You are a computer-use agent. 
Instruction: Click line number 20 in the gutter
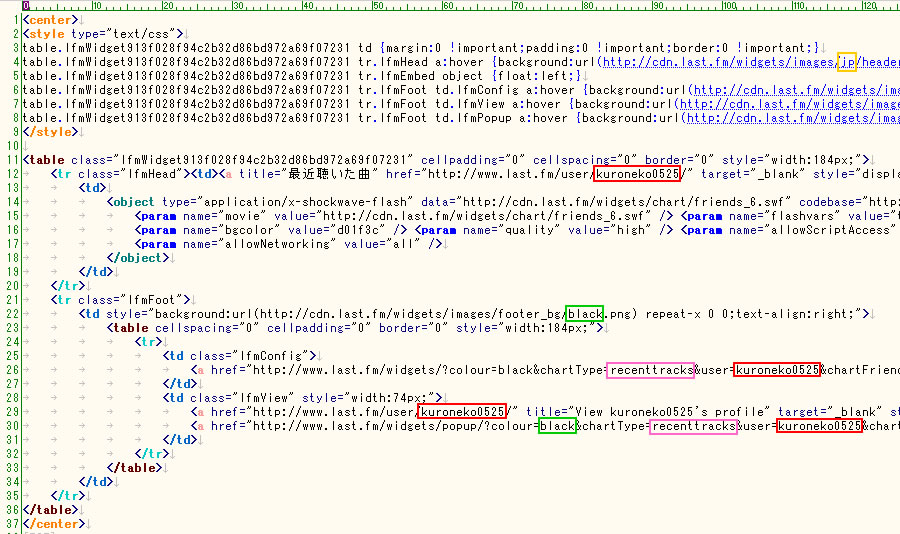click(x=13, y=286)
